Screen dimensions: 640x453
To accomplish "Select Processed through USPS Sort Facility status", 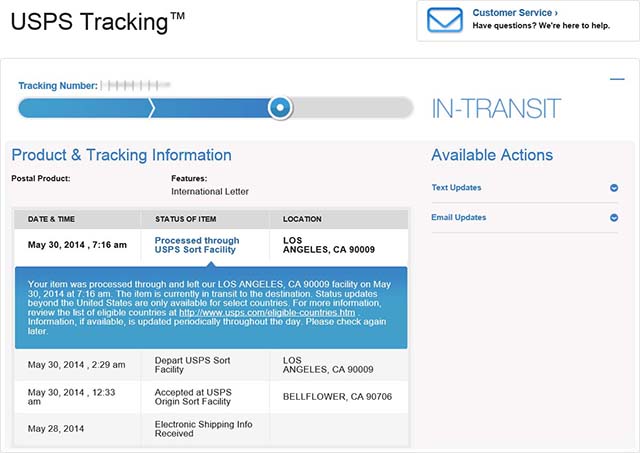I will click(197, 245).
